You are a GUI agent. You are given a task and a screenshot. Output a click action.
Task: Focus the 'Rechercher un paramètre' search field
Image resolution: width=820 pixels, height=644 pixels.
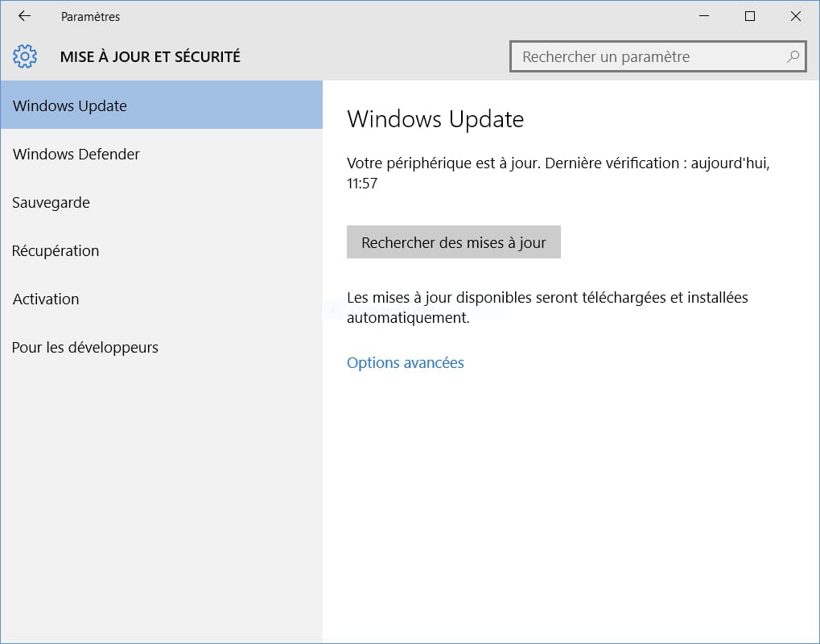658,56
